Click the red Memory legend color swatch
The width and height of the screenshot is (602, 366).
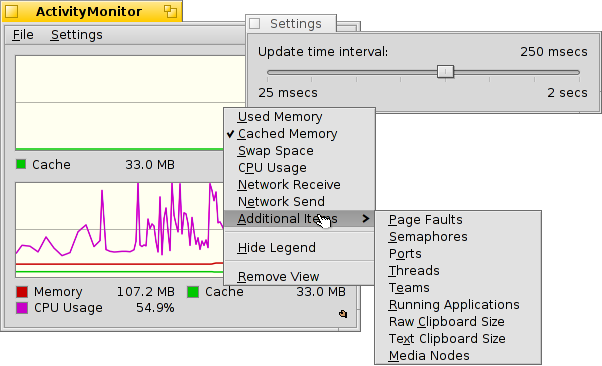pos(22,292)
